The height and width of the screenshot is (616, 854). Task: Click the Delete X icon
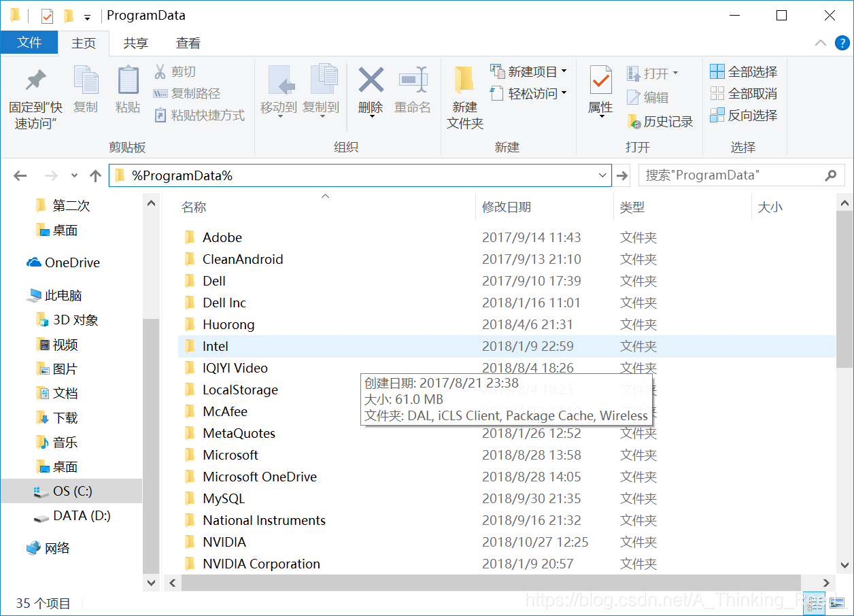coord(371,80)
